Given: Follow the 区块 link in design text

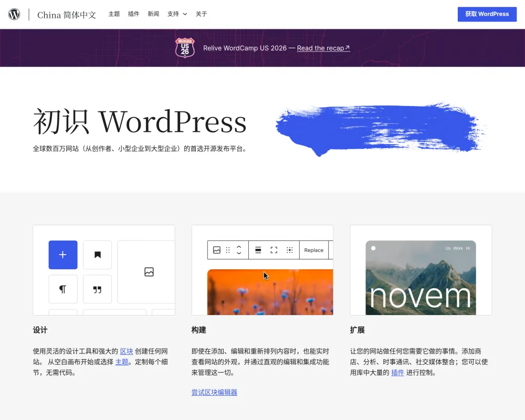Looking at the screenshot, I should (127, 351).
